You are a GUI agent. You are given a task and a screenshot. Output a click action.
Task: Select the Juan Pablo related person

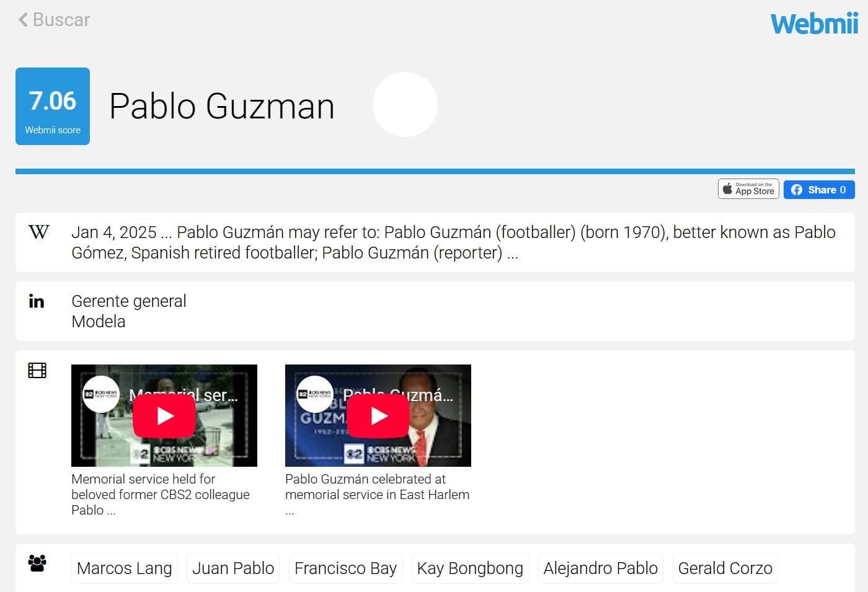point(233,568)
